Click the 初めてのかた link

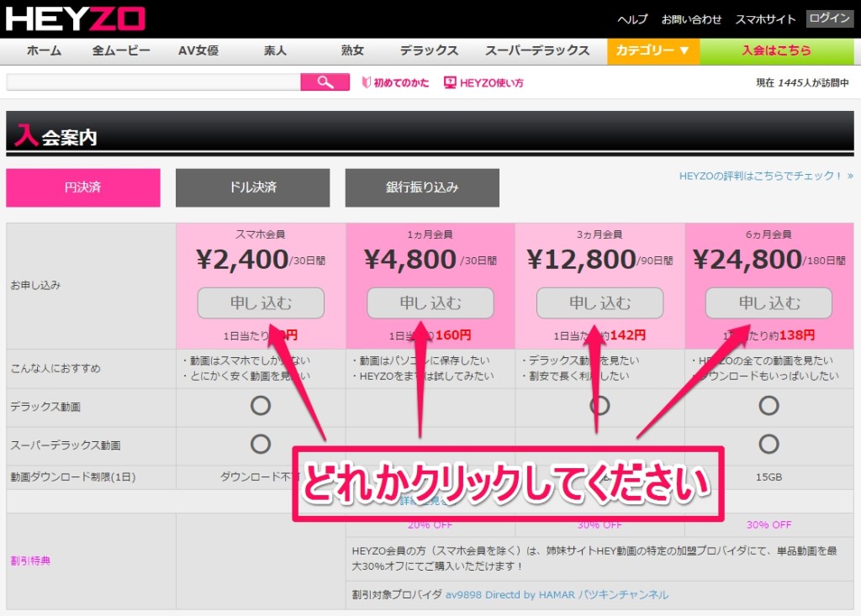tap(401, 83)
